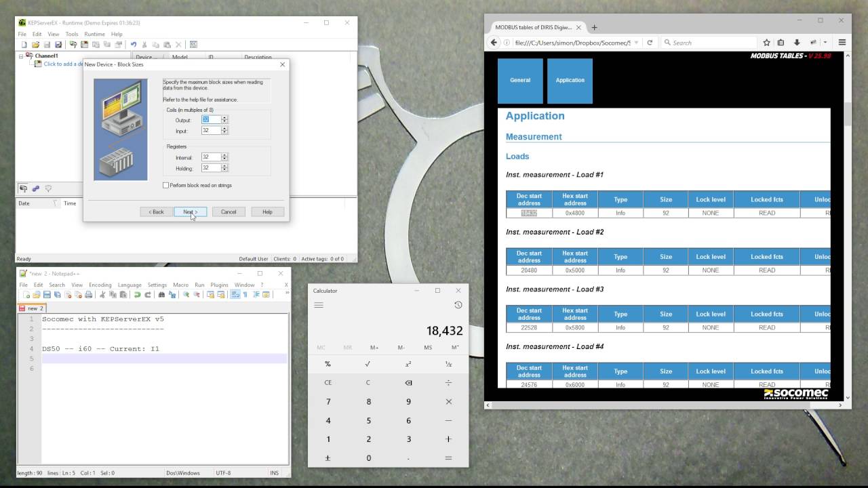Screen dimensions: 868x488
Task: Open Calculator history clock icon
Action: click(458, 305)
